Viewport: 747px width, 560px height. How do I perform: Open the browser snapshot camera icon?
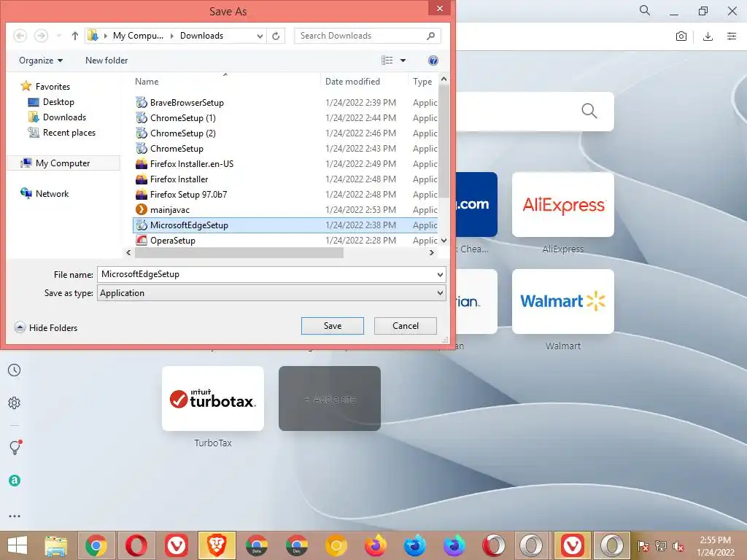[x=681, y=36]
